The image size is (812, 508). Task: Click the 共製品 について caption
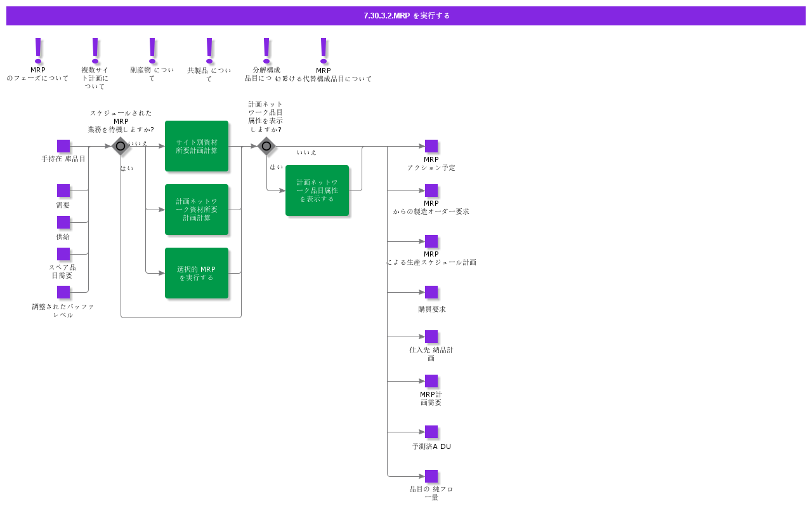[x=209, y=74]
